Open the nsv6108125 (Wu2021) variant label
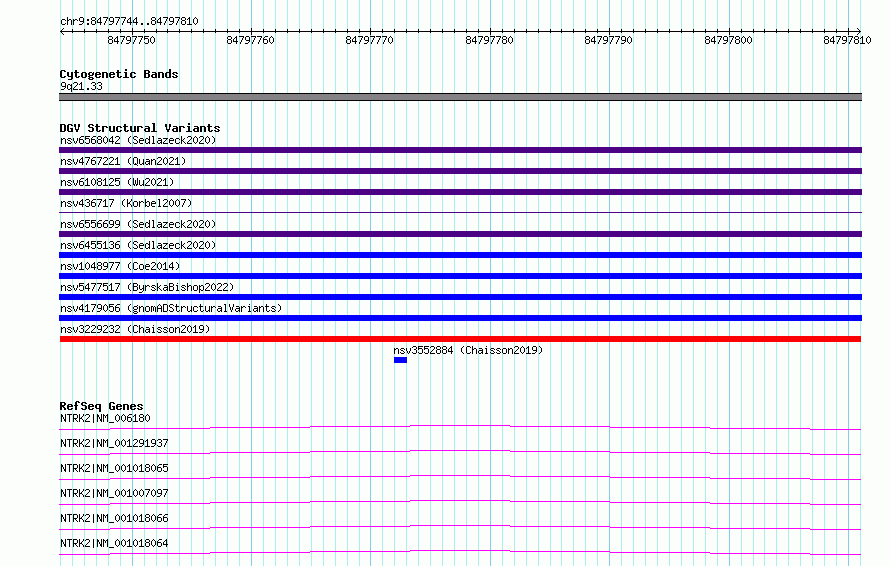The image size is (890, 566). click(x=117, y=182)
